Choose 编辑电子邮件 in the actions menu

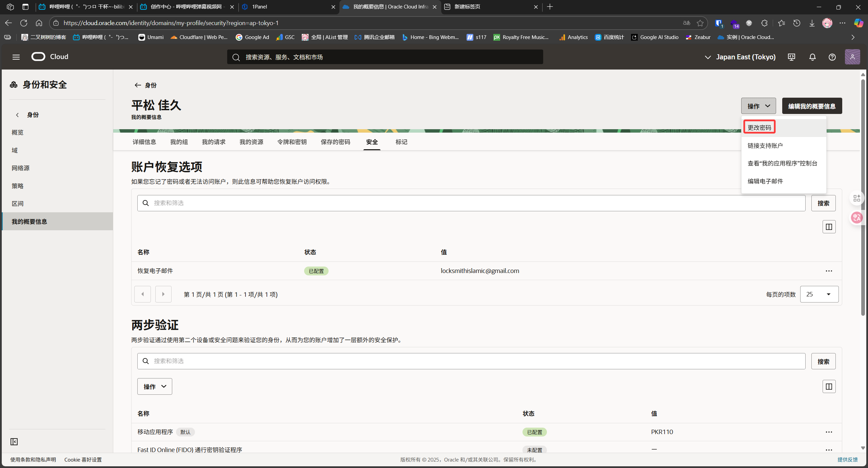[x=765, y=181]
